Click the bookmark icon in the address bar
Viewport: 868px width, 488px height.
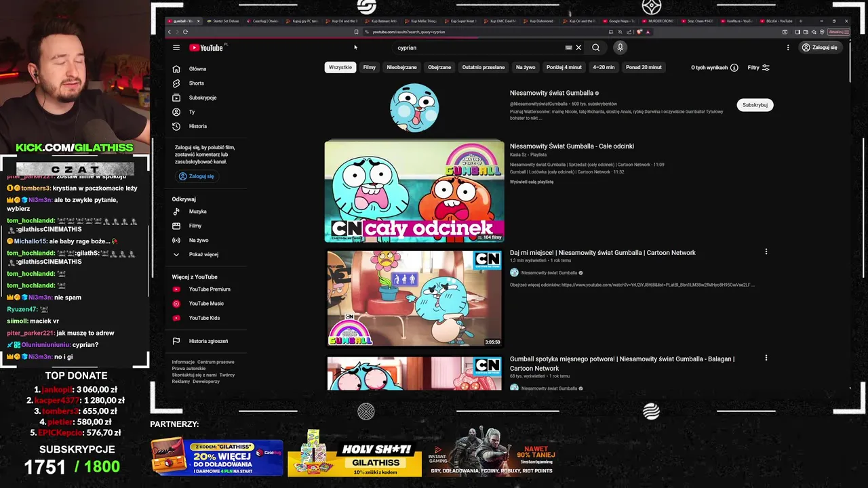[x=356, y=32]
